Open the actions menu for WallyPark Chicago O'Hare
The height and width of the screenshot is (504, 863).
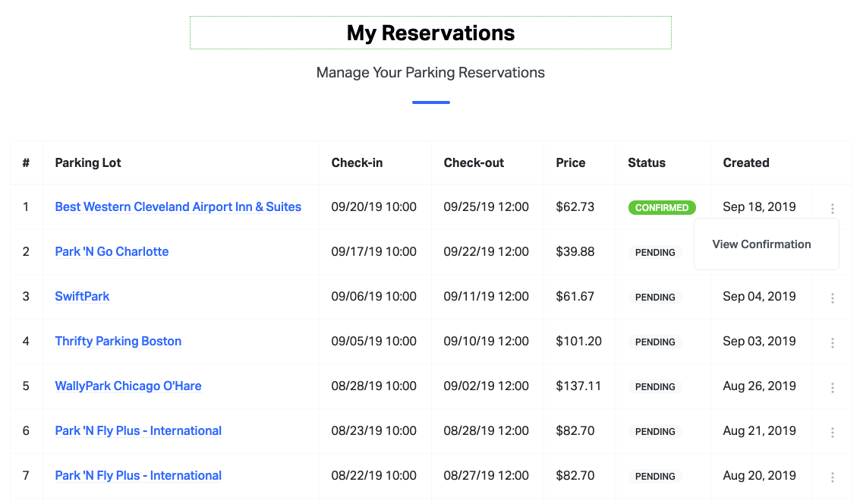(832, 386)
